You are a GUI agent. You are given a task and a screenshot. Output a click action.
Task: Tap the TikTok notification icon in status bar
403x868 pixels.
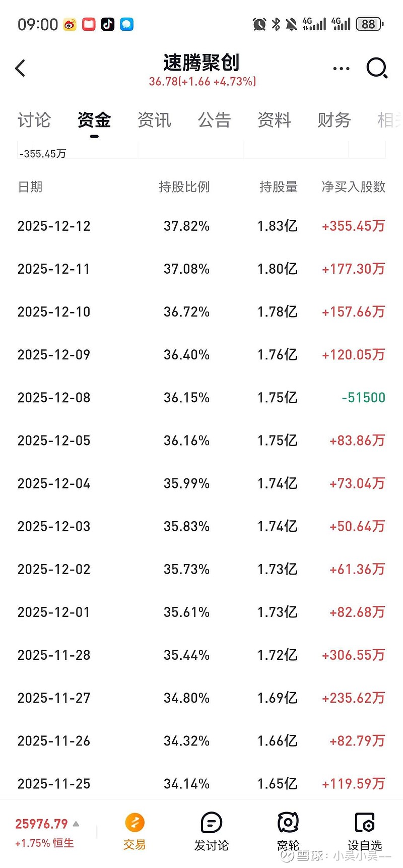(x=108, y=24)
